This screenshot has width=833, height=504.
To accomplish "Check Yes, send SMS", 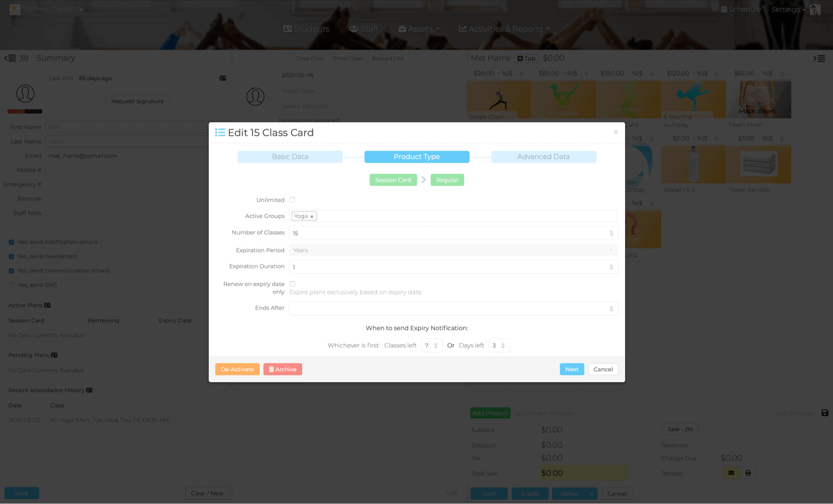I will [x=12, y=285].
